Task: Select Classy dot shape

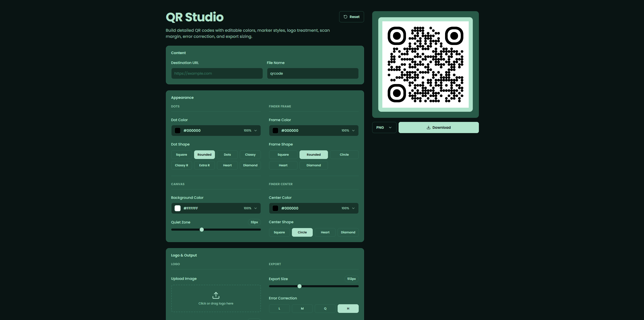Action: pyautogui.click(x=250, y=155)
